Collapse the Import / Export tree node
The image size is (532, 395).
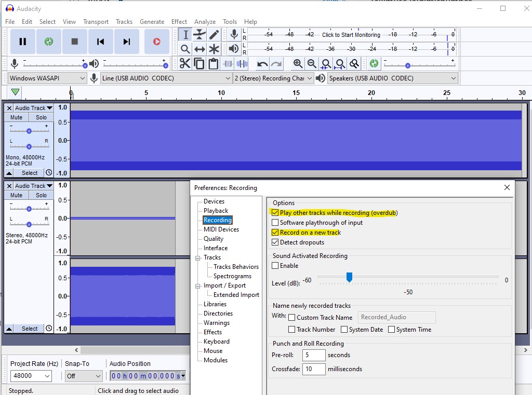[197, 286]
